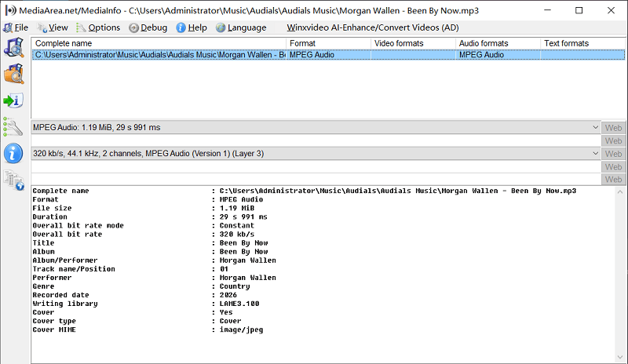Click the Title Been By Now line

(x=150, y=242)
